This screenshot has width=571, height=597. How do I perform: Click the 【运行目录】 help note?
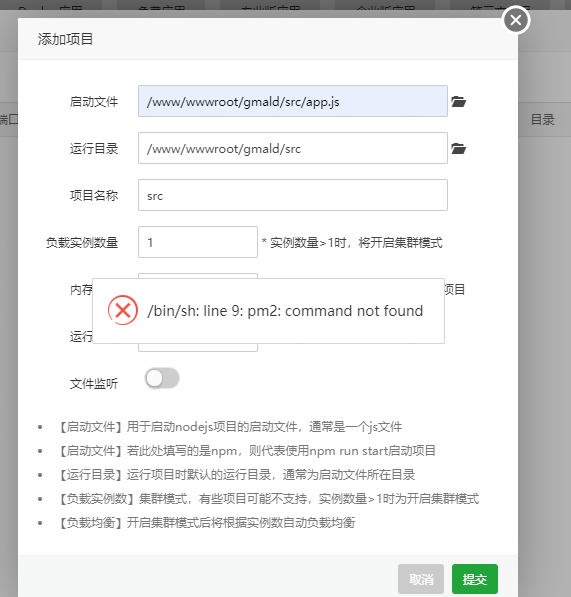[236, 475]
